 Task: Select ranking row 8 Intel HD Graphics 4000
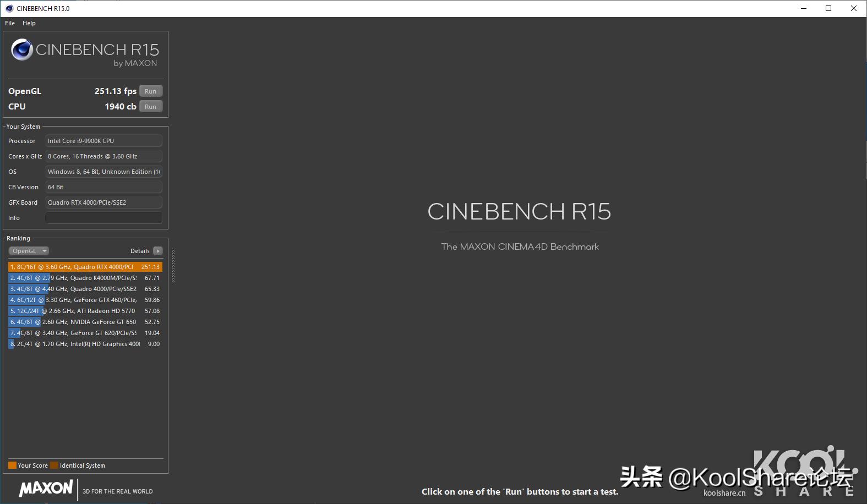pyautogui.click(x=85, y=344)
